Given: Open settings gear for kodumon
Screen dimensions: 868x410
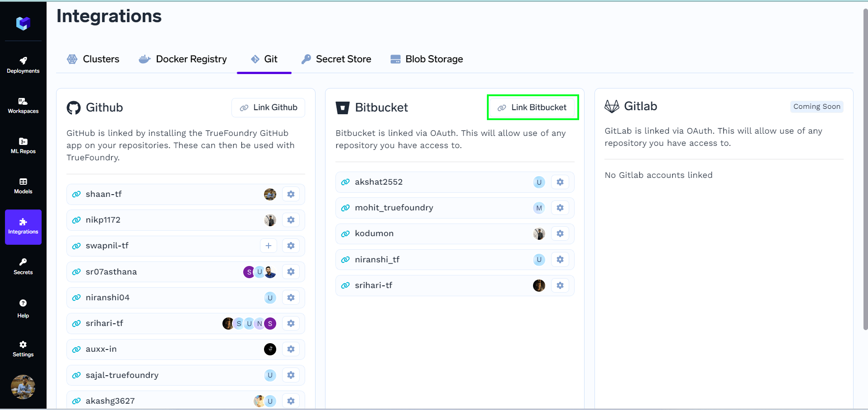Looking at the screenshot, I should click(560, 233).
